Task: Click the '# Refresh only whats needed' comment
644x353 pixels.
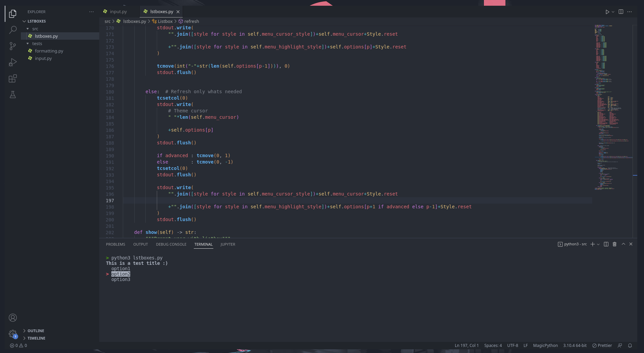Action: point(204,92)
